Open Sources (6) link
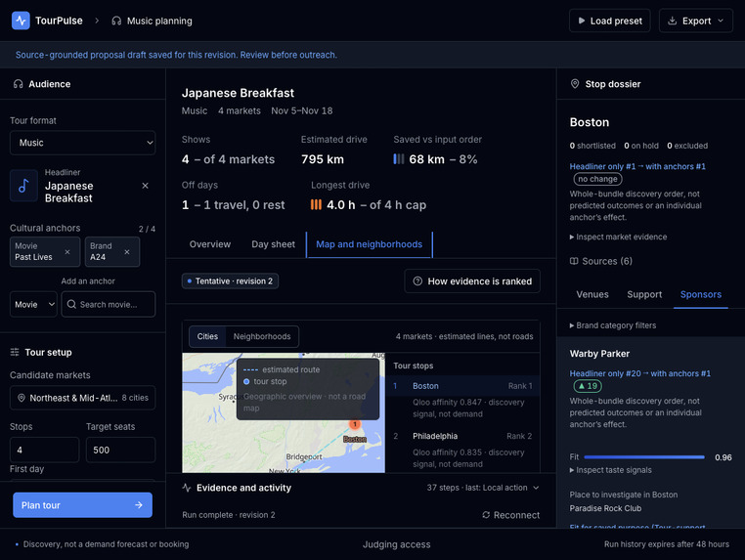 coord(601,261)
